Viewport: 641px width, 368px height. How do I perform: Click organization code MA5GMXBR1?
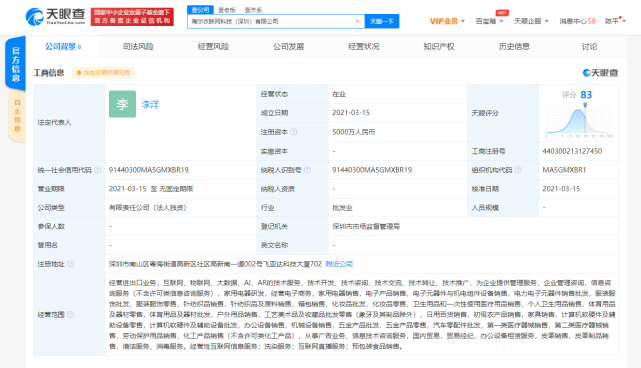click(564, 170)
